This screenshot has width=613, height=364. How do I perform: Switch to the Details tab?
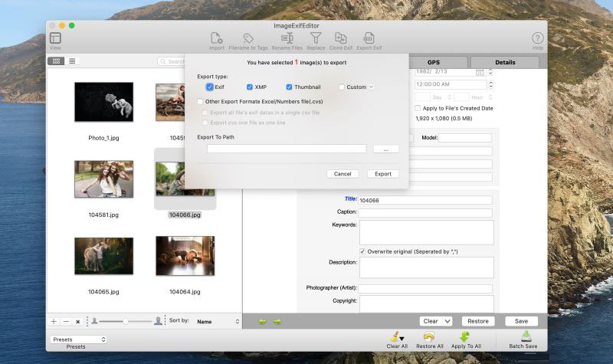(x=505, y=62)
